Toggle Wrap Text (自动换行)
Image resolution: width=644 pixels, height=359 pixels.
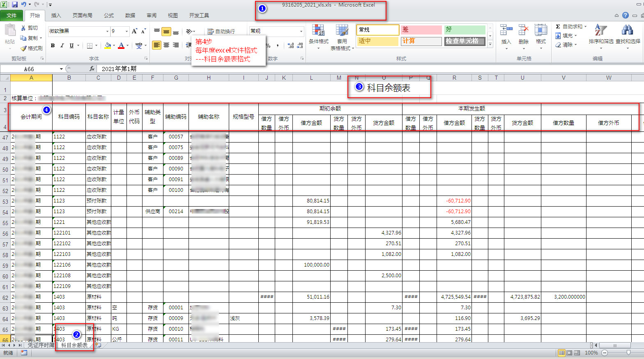[221, 31]
